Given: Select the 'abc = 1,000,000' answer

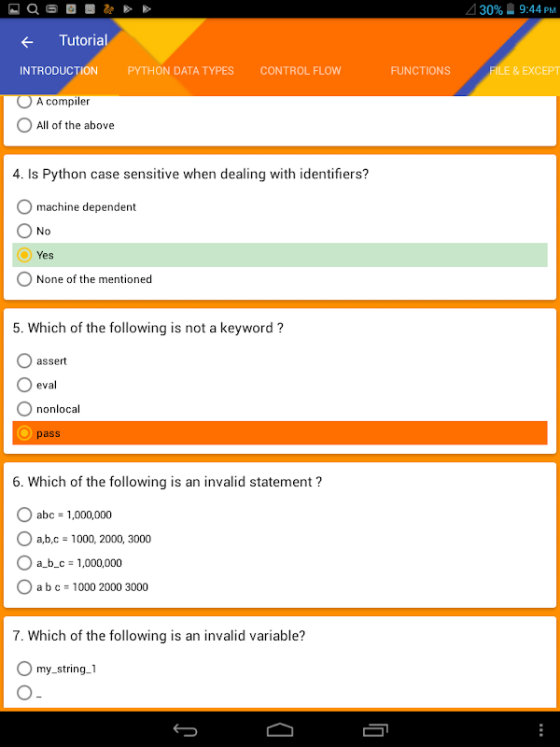Looking at the screenshot, I should pyautogui.click(x=280, y=514).
